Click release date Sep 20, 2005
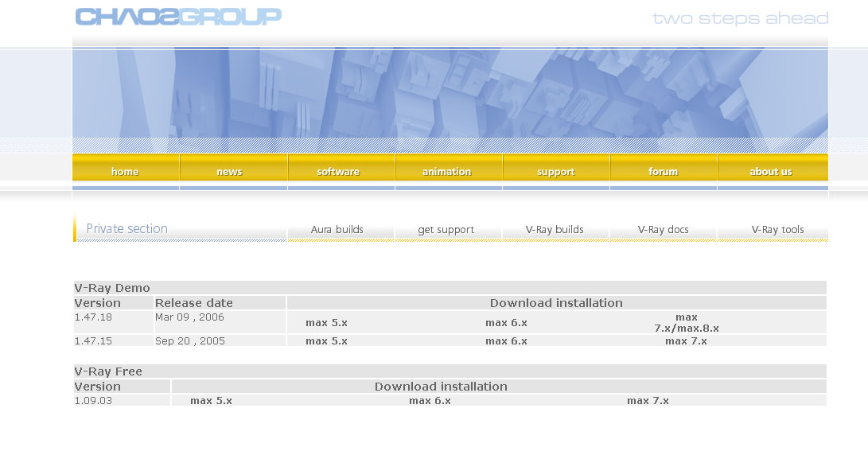The image size is (868, 455). coord(190,341)
